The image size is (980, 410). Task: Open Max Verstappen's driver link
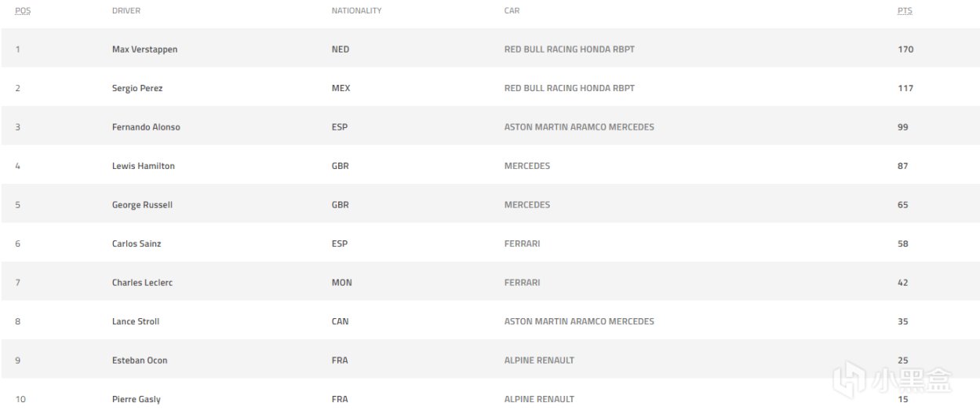tap(144, 49)
